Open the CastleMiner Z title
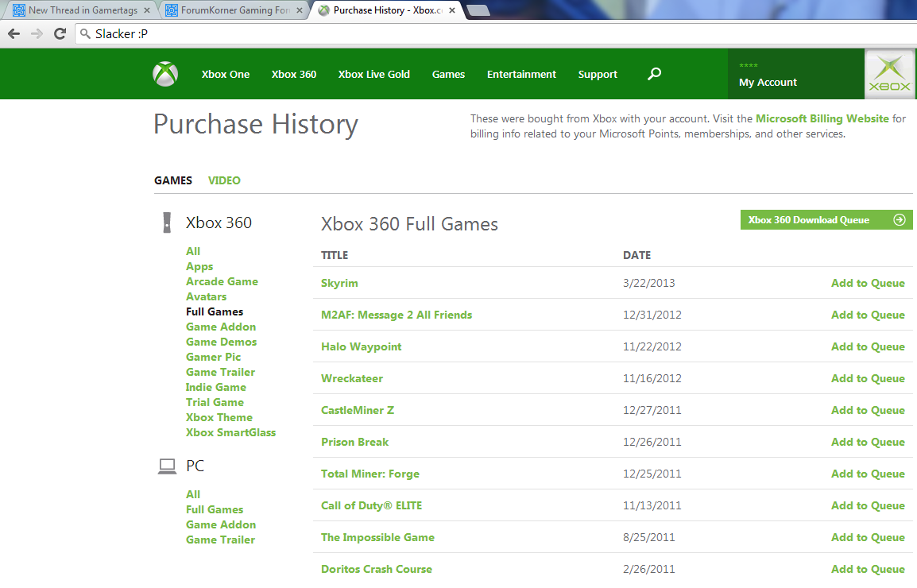Viewport: 917px width, 588px height. click(358, 410)
